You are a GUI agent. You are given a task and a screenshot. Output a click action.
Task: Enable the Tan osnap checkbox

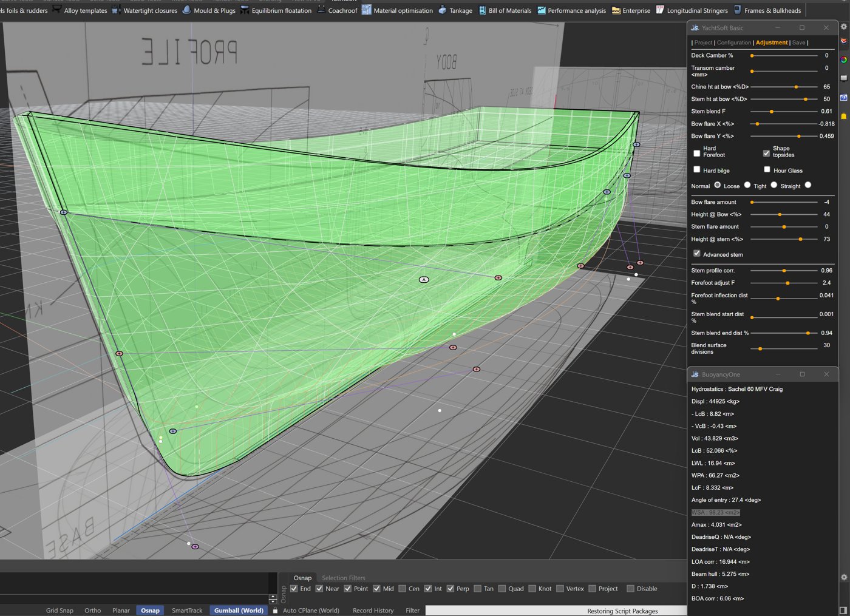coord(478,589)
